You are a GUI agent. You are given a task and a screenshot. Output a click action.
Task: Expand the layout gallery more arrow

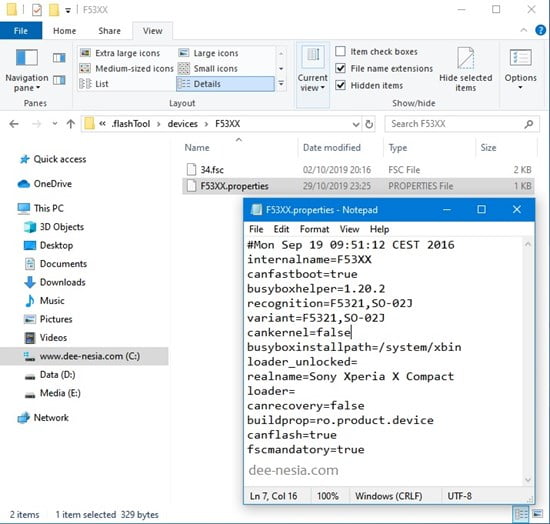pyautogui.click(x=281, y=83)
